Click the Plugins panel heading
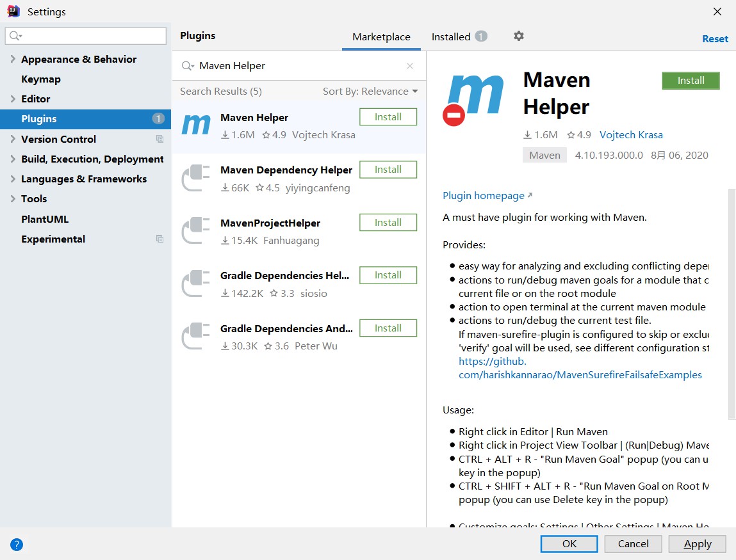 [x=198, y=36]
